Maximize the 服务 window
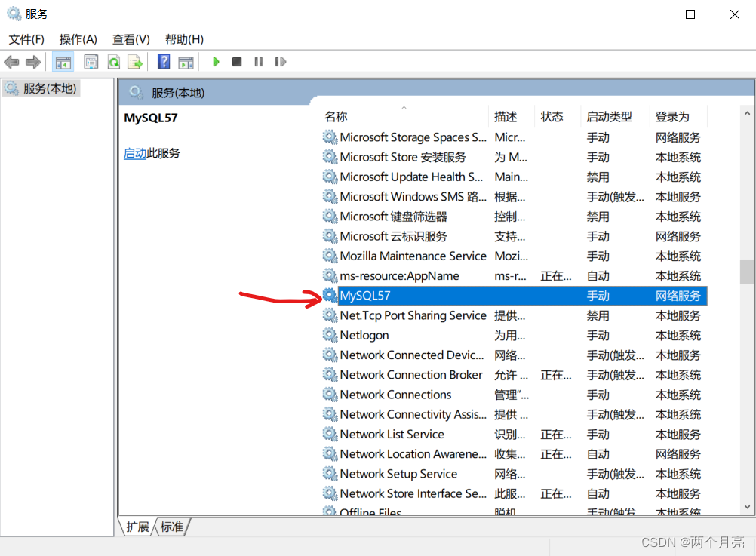Viewport: 756px width, 556px height. tap(690, 14)
